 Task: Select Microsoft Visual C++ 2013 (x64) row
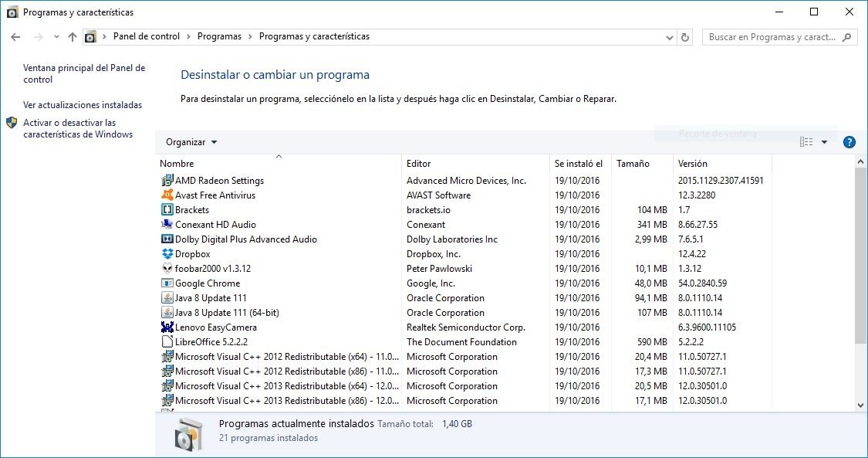pos(464,386)
